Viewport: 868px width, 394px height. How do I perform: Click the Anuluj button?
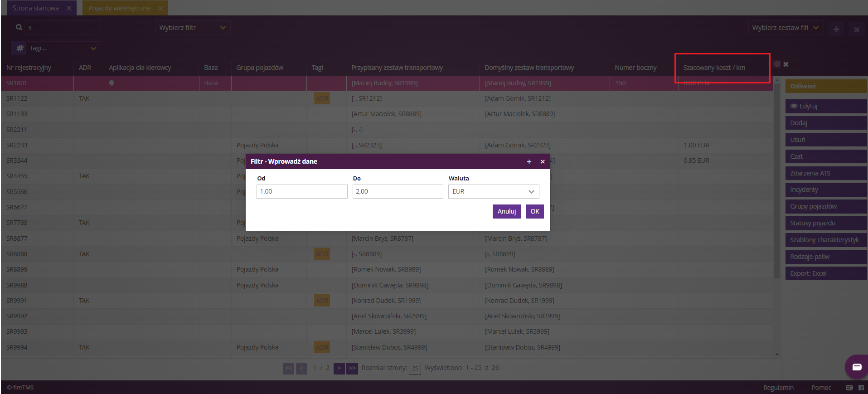[x=507, y=211]
